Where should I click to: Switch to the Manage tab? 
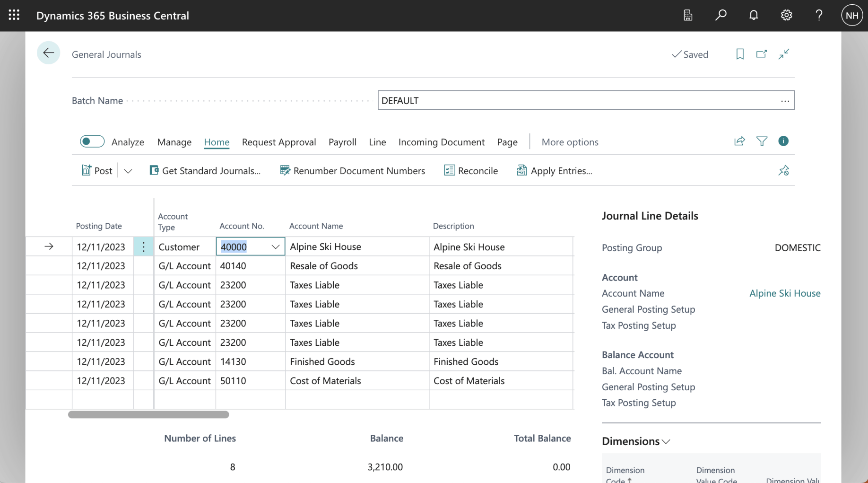click(174, 142)
